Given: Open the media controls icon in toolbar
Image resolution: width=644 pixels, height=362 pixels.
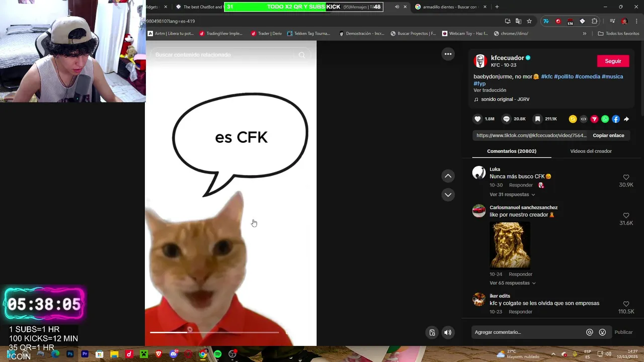Looking at the screenshot, I should [x=612, y=21].
